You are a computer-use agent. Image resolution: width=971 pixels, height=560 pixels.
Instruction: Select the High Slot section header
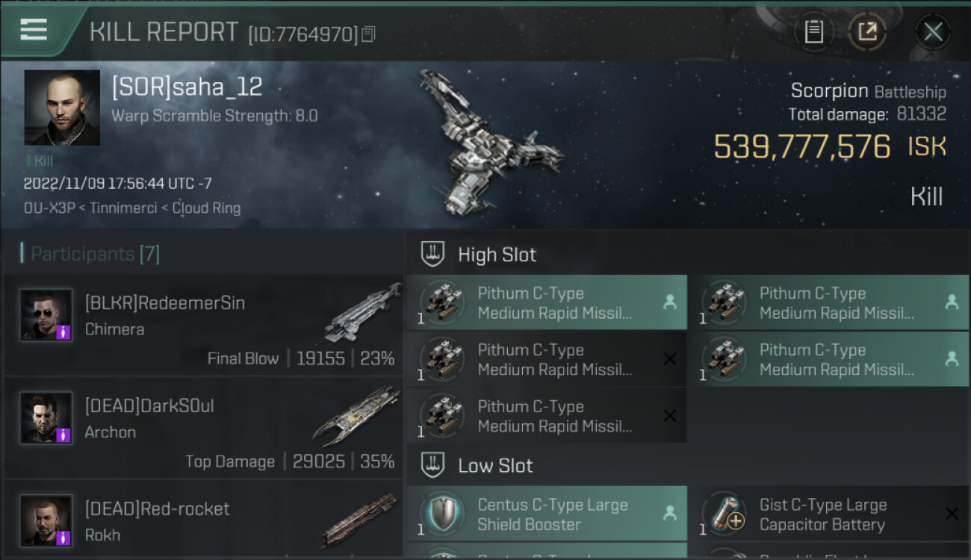point(497,255)
